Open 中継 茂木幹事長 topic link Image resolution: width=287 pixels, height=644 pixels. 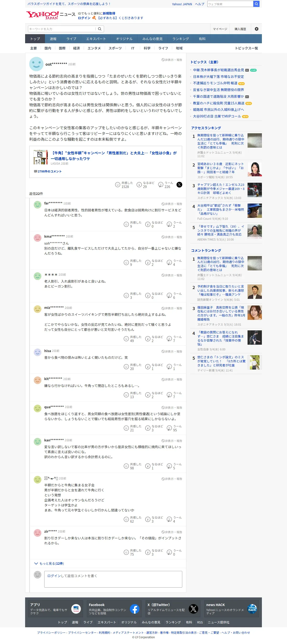[x=218, y=70]
